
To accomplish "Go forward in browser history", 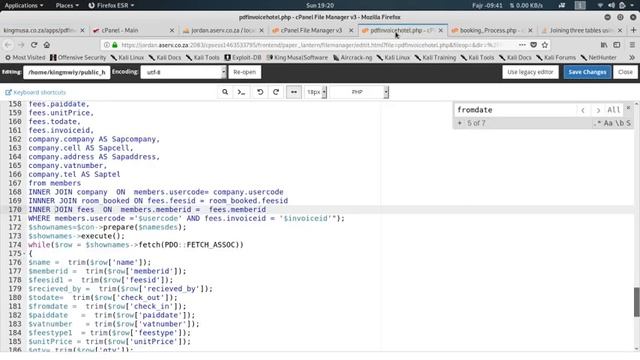I will pyautogui.click(x=21, y=45).
